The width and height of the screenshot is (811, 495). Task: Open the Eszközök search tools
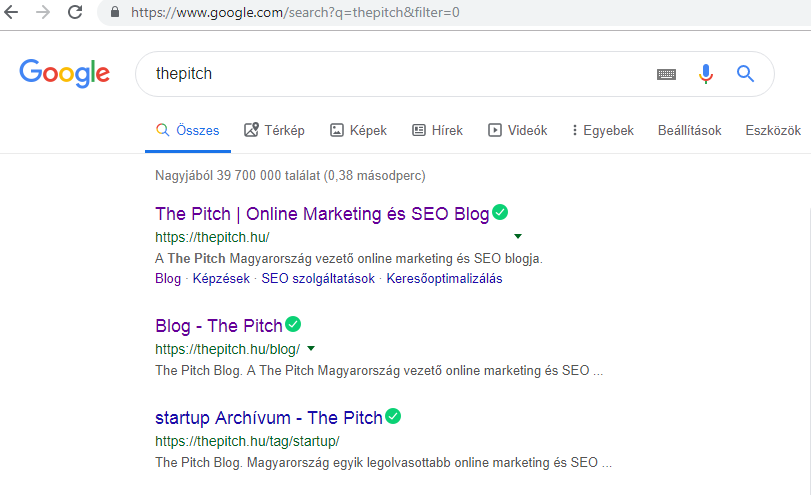[773, 130]
